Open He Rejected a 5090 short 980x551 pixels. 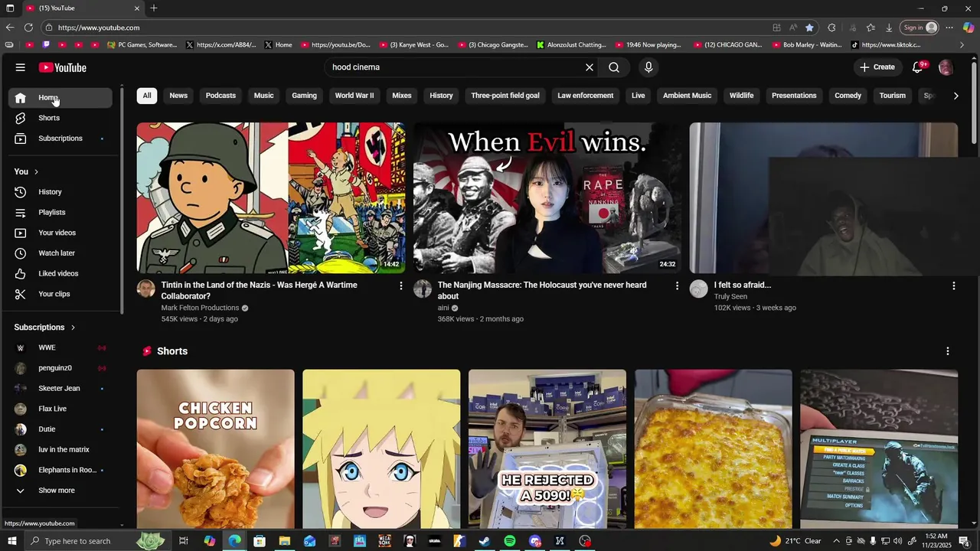click(547, 449)
